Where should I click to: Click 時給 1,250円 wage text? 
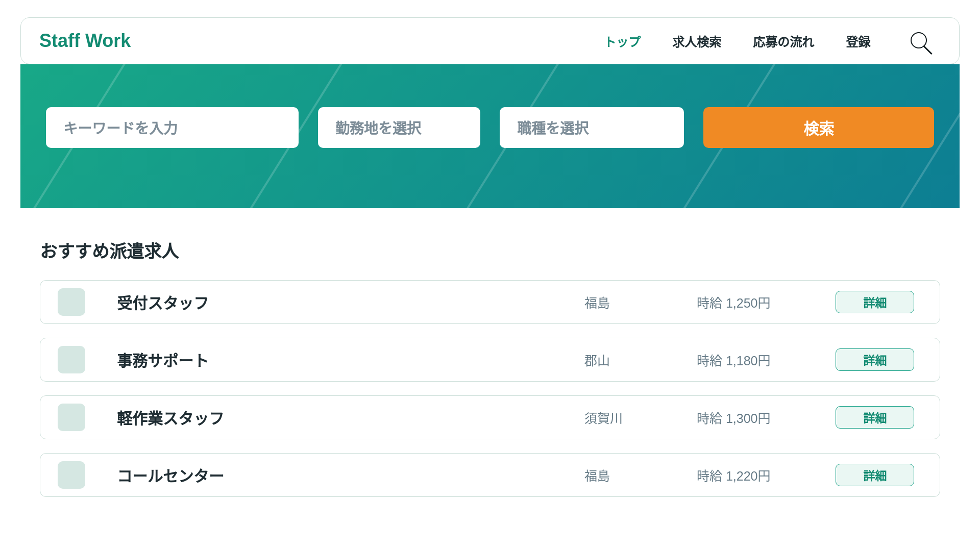tap(733, 303)
